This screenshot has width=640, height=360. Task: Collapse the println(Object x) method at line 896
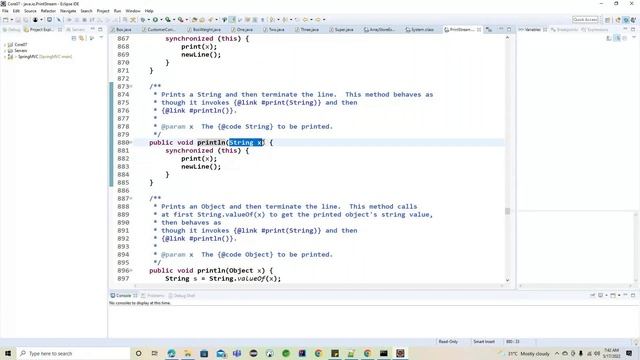[131, 271]
